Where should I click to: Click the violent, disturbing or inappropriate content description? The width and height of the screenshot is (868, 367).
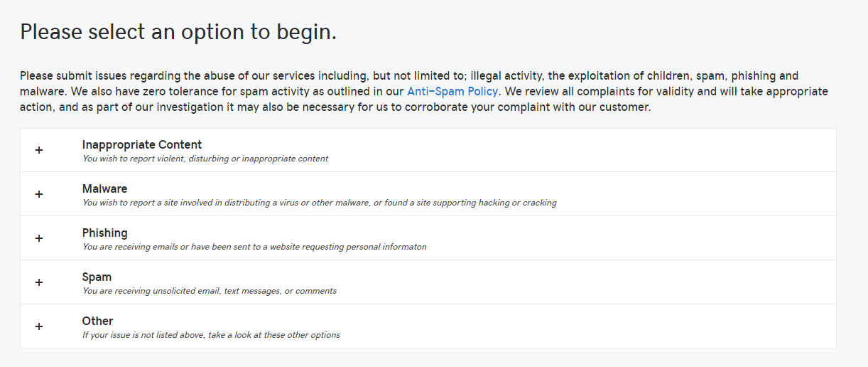click(205, 159)
